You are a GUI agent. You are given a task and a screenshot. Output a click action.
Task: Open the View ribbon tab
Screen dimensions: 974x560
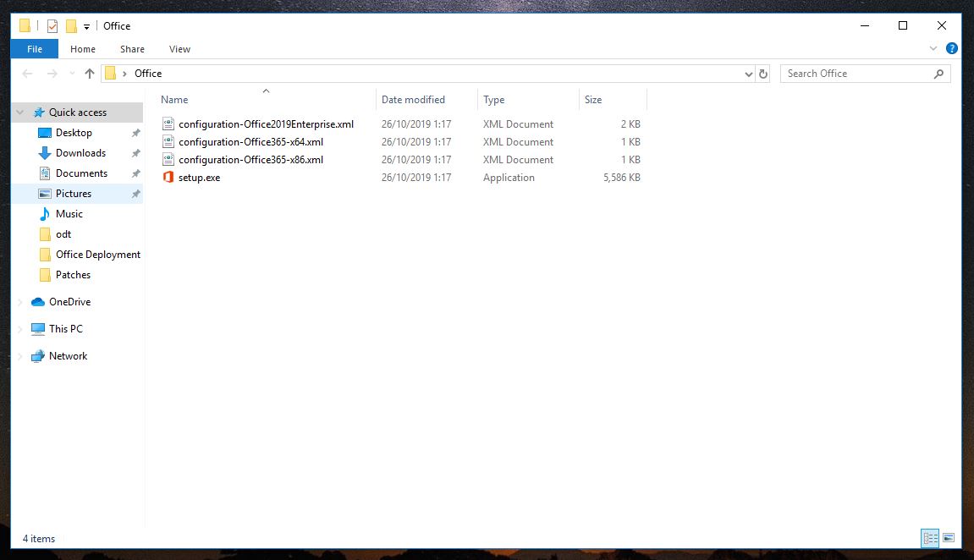(179, 49)
